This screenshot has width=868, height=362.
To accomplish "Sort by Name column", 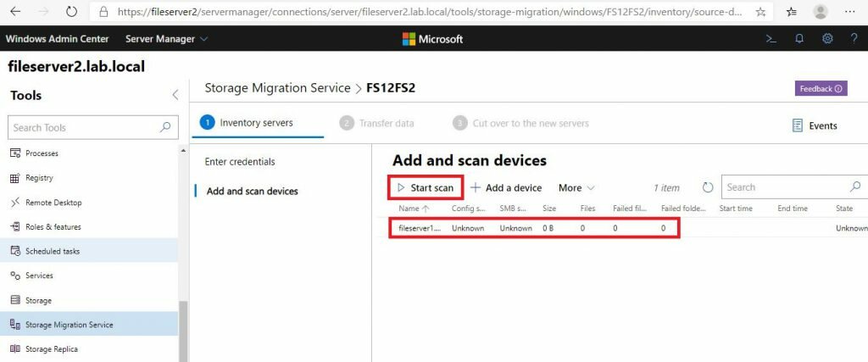I will click(414, 209).
